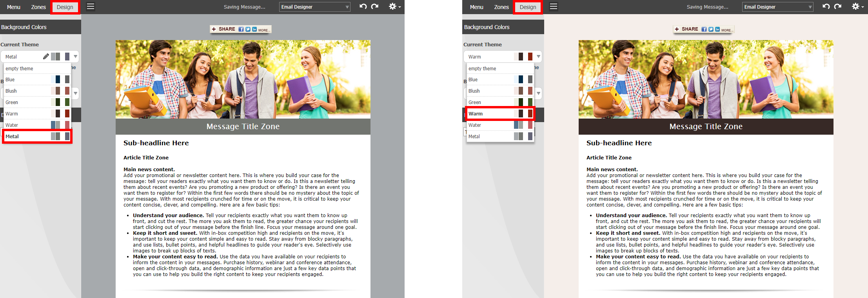Click the pink swatch in right Water row
Image resolution: width=868 pixels, height=298 pixels.
coord(530,125)
